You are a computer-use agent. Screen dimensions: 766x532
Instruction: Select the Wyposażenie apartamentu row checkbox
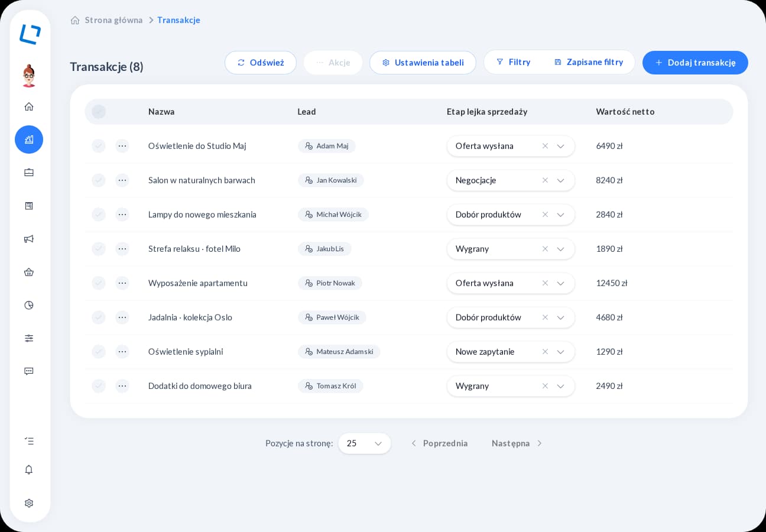[99, 283]
